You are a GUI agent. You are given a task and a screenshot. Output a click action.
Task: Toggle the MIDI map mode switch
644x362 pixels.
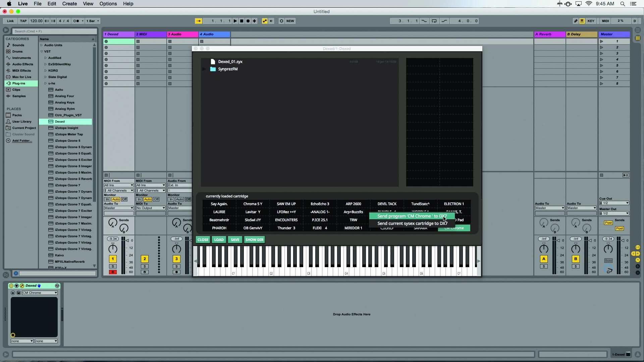click(x=605, y=21)
